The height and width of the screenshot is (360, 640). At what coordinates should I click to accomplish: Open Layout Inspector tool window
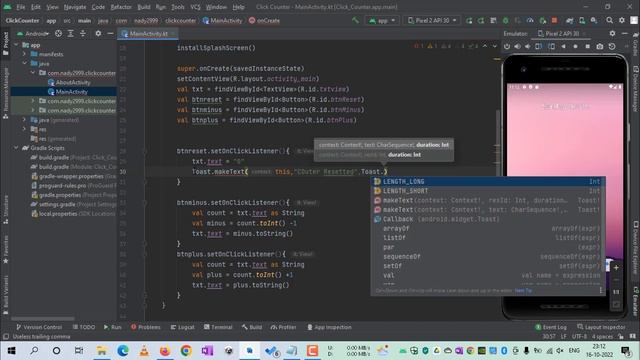[x=601, y=327]
